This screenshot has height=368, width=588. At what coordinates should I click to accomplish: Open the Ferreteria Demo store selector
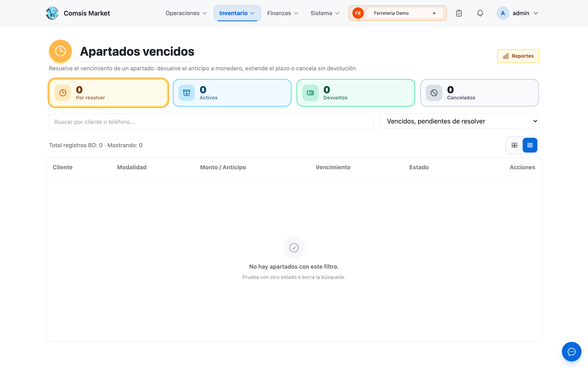point(405,13)
